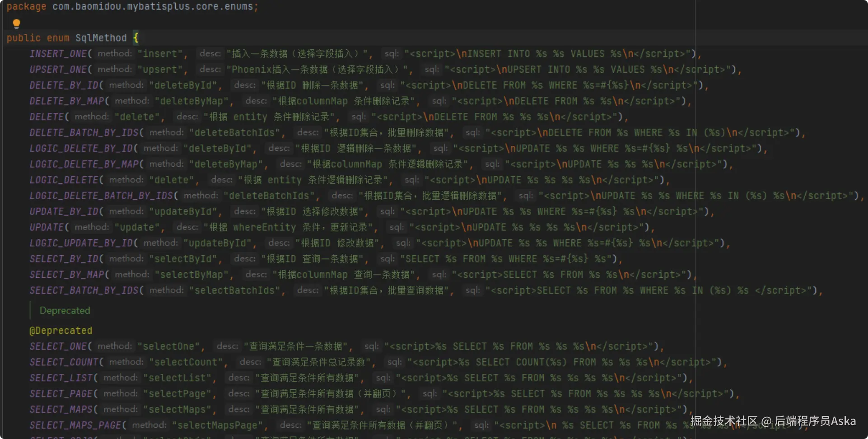868x439 pixels.
Task: Click "updateById" string in the LOGIC_UPDATE_BY_ID row
Action: click(x=218, y=243)
